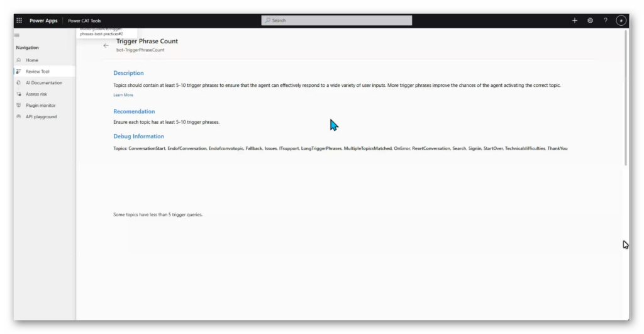The image size is (644, 334).
Task: Select Review Tool in navigation
Action: pyautogui.click(x=45, y=72)
